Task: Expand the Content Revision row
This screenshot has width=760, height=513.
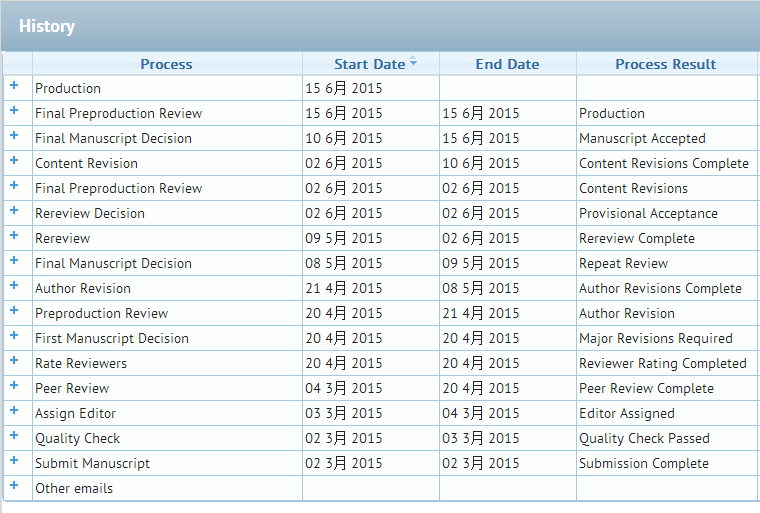Action: click(14, 161)
